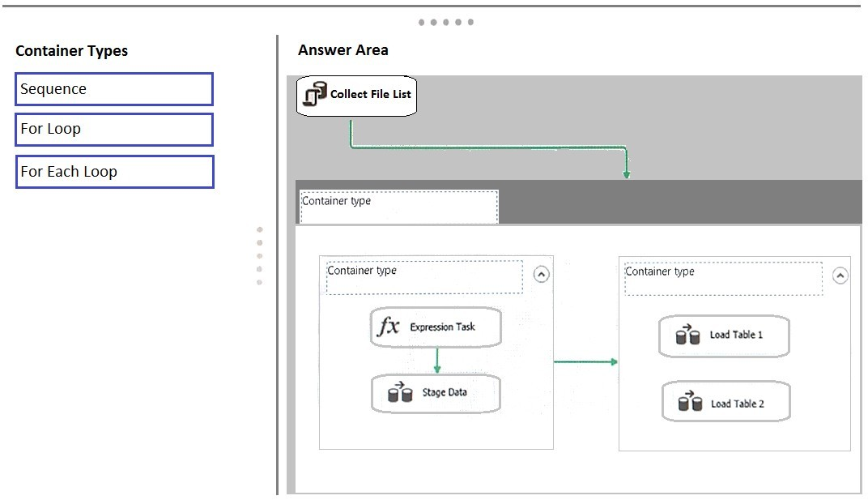Click the outer Container type drop zone
This screenshot has width=868, height=500.
coord(398,206)
